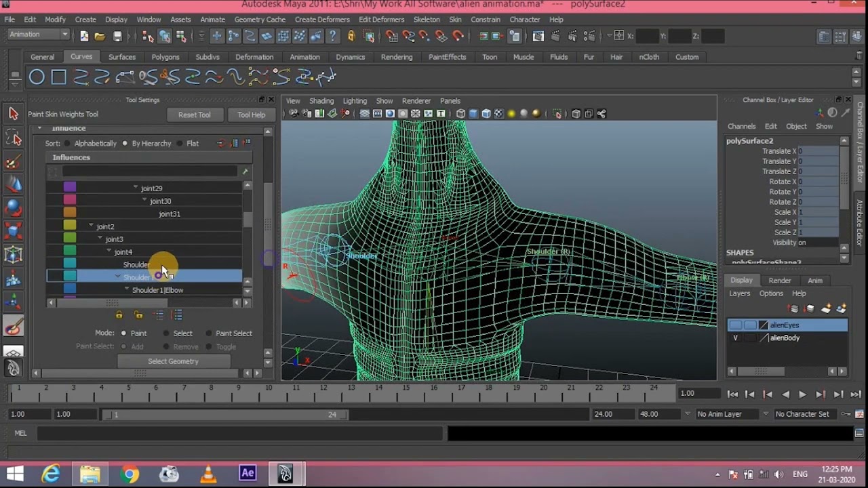Open the Animation menu set dropdown

(39, 35)
